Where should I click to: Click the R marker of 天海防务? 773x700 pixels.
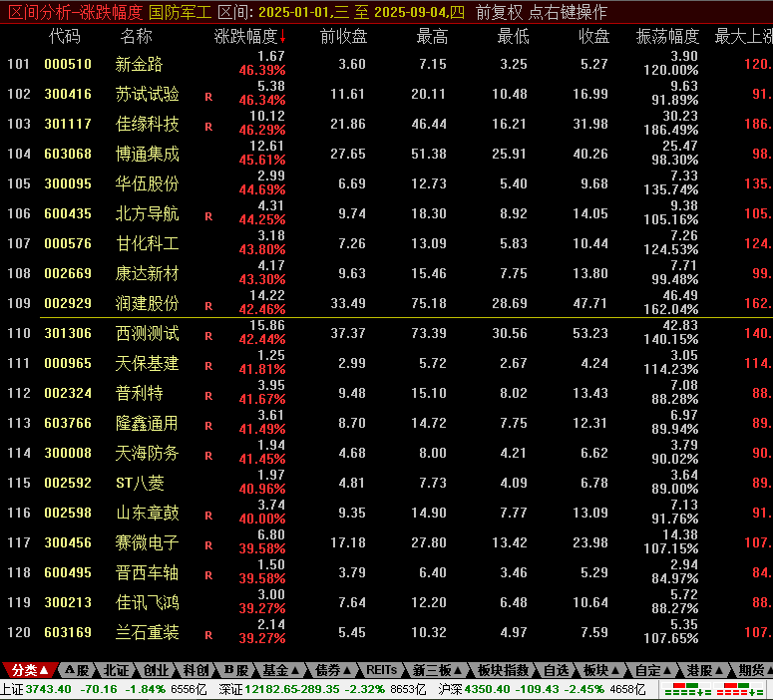pyautogui.click(x=208, y=456)
